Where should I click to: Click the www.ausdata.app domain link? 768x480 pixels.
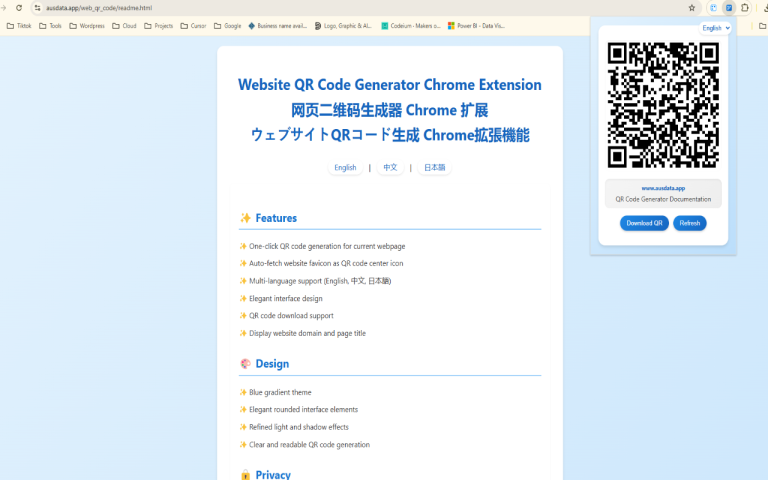click(x=663, y=188)
